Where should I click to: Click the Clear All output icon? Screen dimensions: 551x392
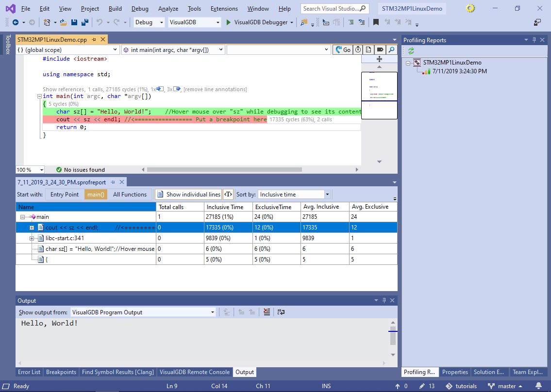267,312
